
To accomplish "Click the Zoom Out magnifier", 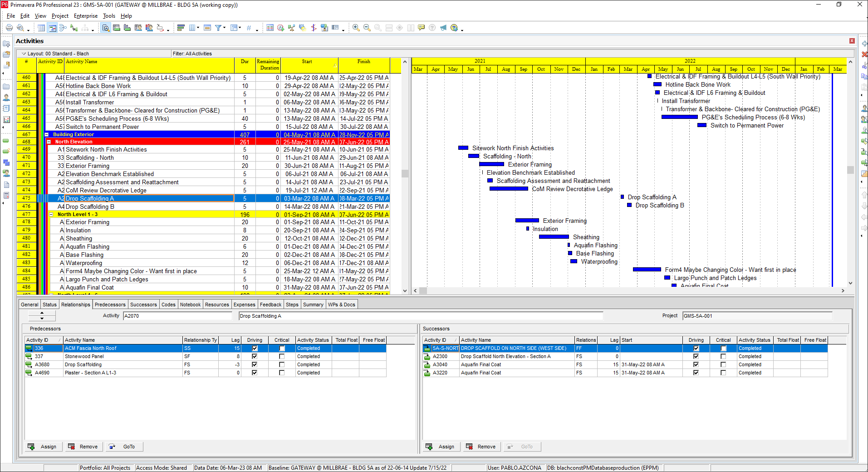I will click(367, 28).
